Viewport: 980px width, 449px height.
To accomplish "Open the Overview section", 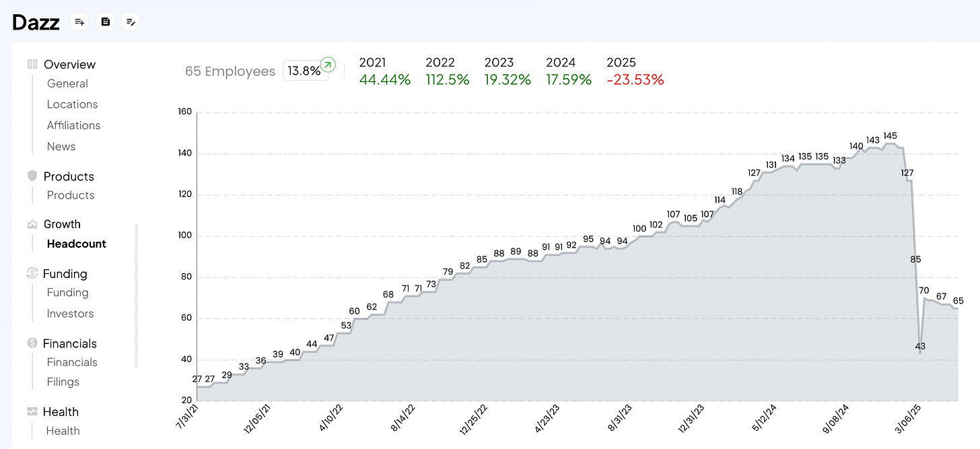I will (69, 65).
